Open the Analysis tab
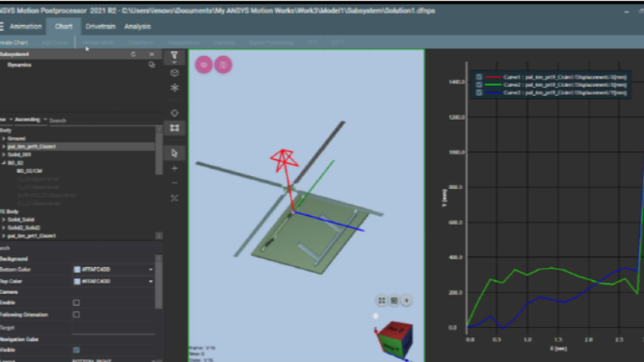644x362 pixels. tap(137, 26)
